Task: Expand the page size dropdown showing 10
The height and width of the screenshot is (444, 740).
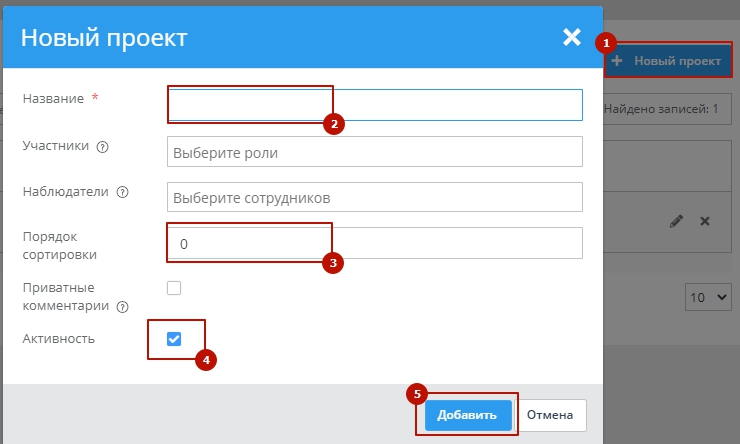Action: [x=709, y=297]
